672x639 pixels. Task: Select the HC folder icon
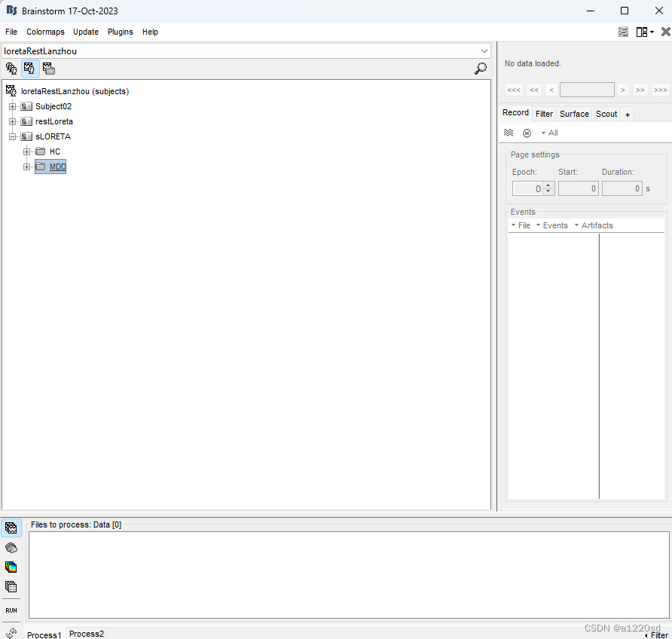point(41,151)
